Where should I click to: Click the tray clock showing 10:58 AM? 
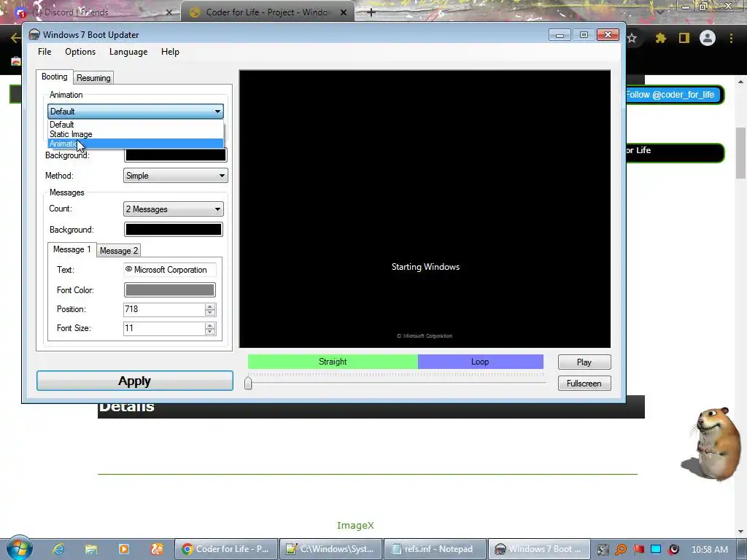pos(709,550)
